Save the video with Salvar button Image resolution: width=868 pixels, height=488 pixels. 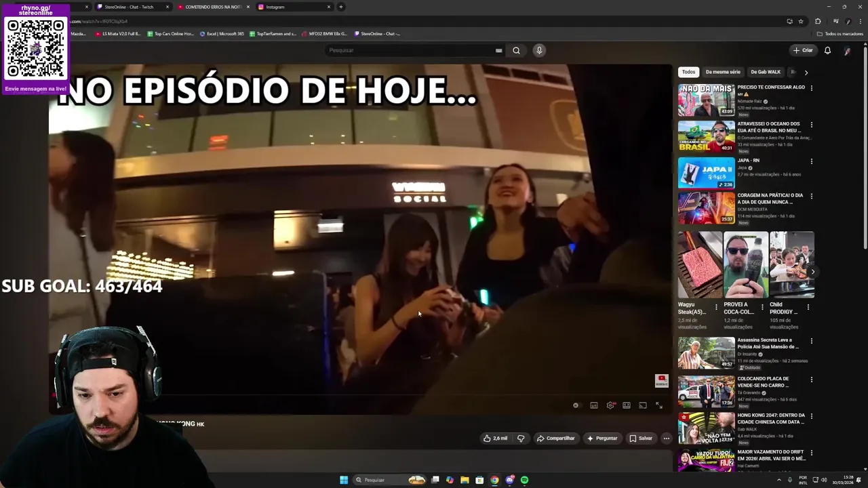(x=640, y=439)
